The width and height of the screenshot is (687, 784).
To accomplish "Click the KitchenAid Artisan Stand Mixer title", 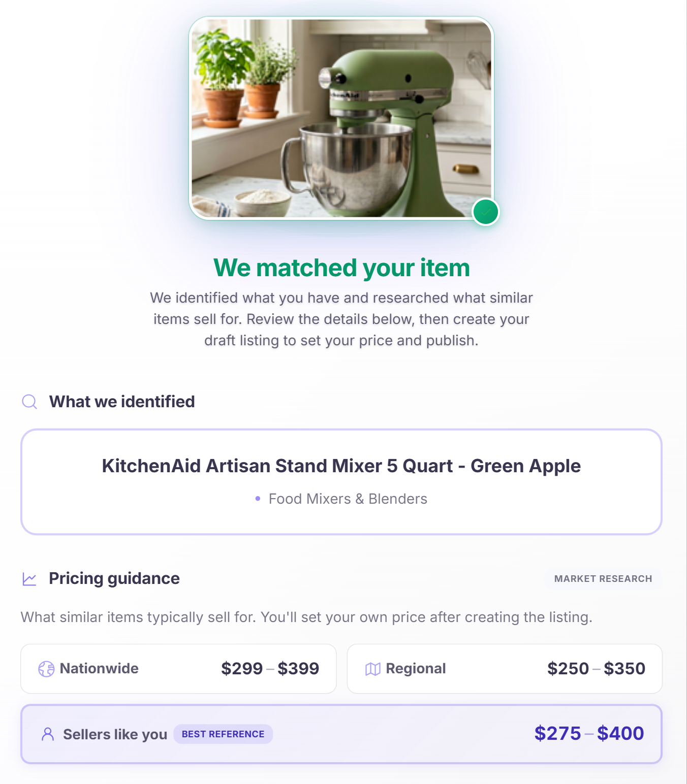I will pyautogui.click(x=341, y=466).
